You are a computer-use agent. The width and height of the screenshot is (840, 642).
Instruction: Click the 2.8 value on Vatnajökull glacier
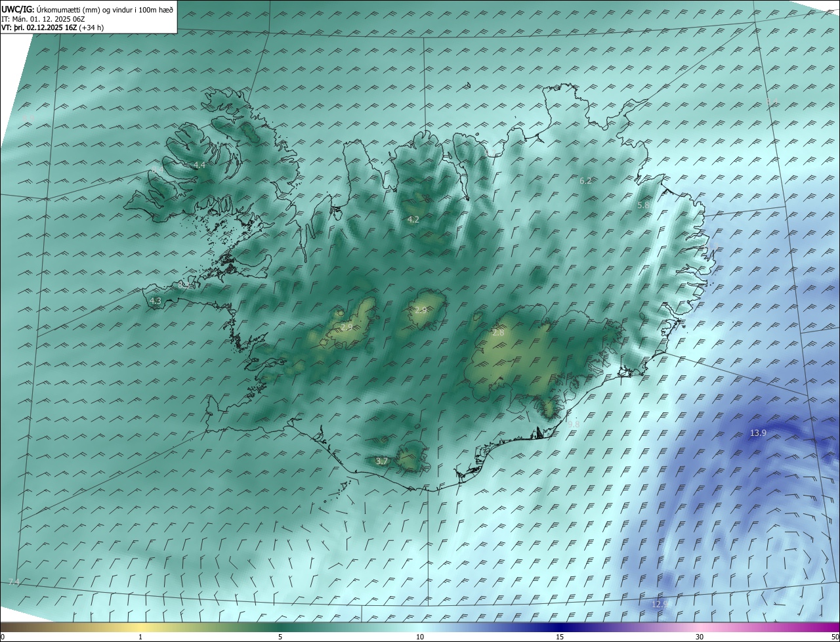[x=498, y=333]
